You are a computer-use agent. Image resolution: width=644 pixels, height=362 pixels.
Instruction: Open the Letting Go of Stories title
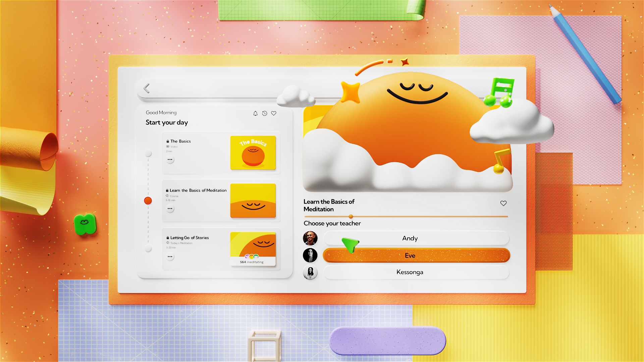coord(189,238)
